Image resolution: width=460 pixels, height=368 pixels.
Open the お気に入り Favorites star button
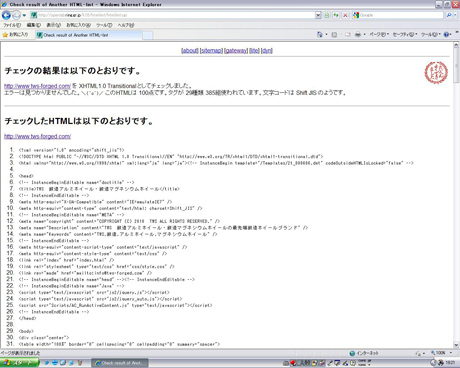click(x=15, y=35)
